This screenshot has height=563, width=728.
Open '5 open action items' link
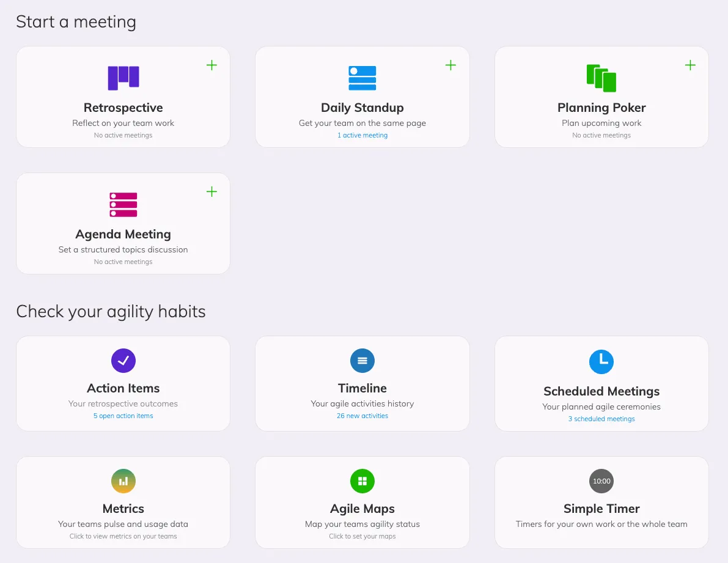coord(123,416)
